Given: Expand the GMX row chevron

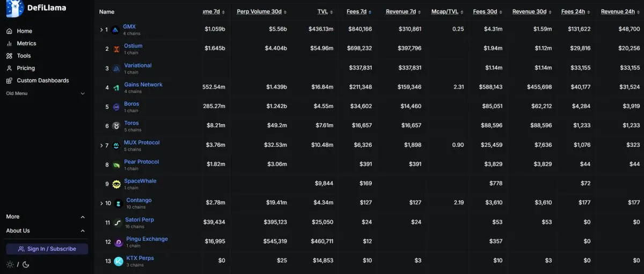Looking at the screenshot, I should pyautogui.click(x=101, y=30).
